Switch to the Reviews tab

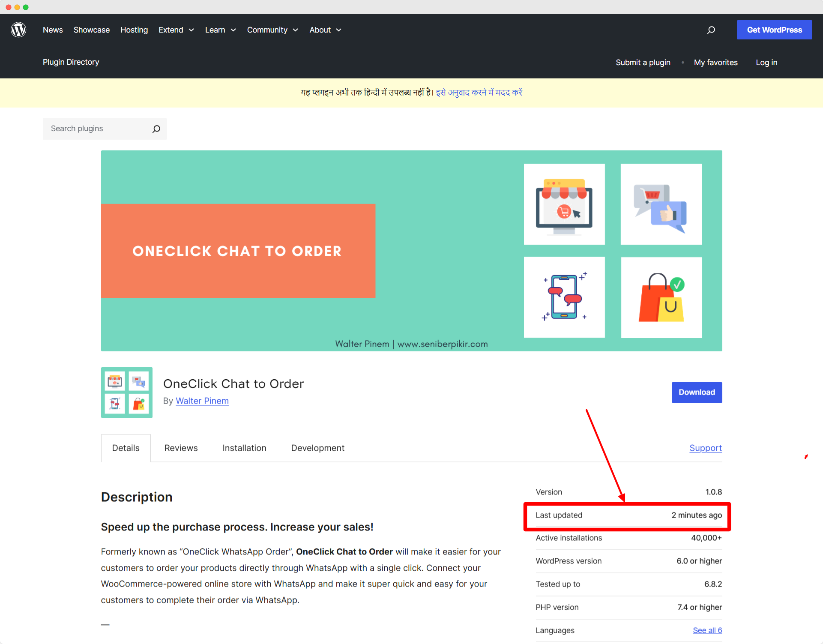pyautogui.click(x=181, y=448)
